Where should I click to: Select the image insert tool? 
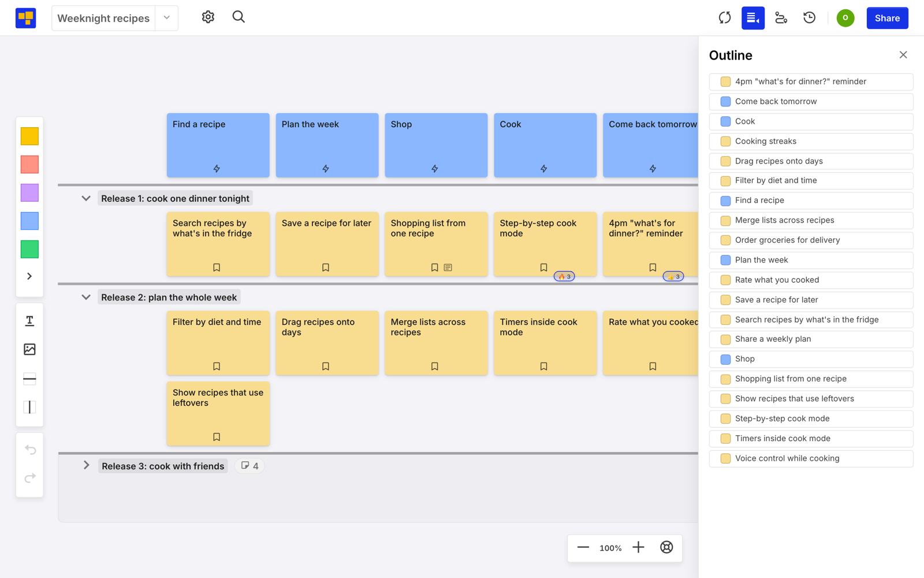[29, 349]
